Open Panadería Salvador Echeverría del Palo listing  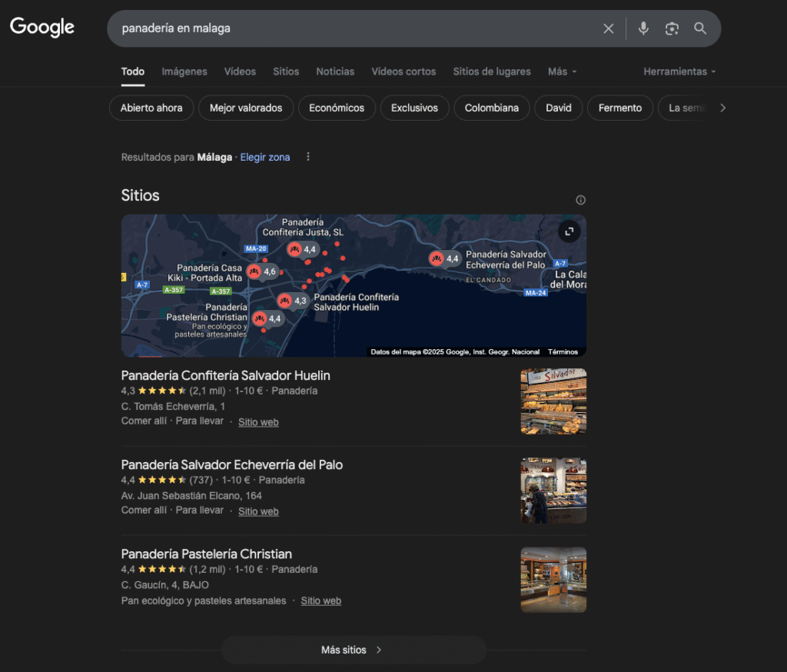click(x=232, y=465)
